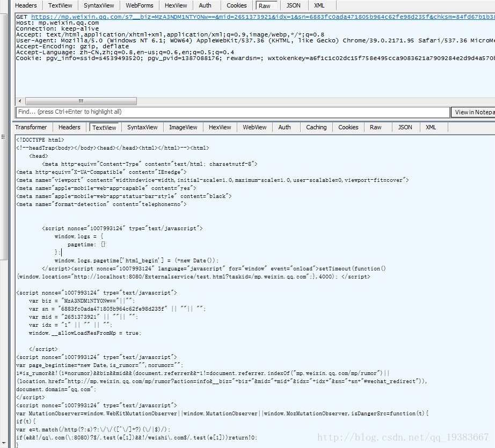Click the format-detection meta line
The width and height of the screenshot is (495, 448).
[x=101, y=204]
